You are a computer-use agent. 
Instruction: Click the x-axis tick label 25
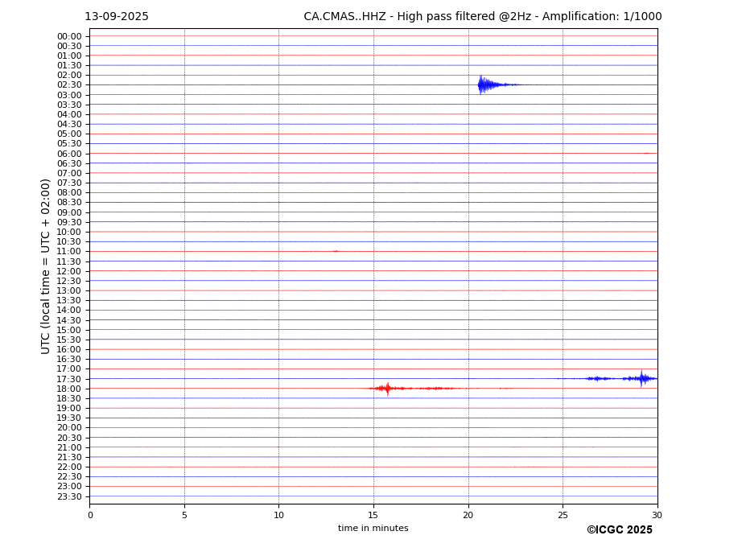click(x=563, y=515)
